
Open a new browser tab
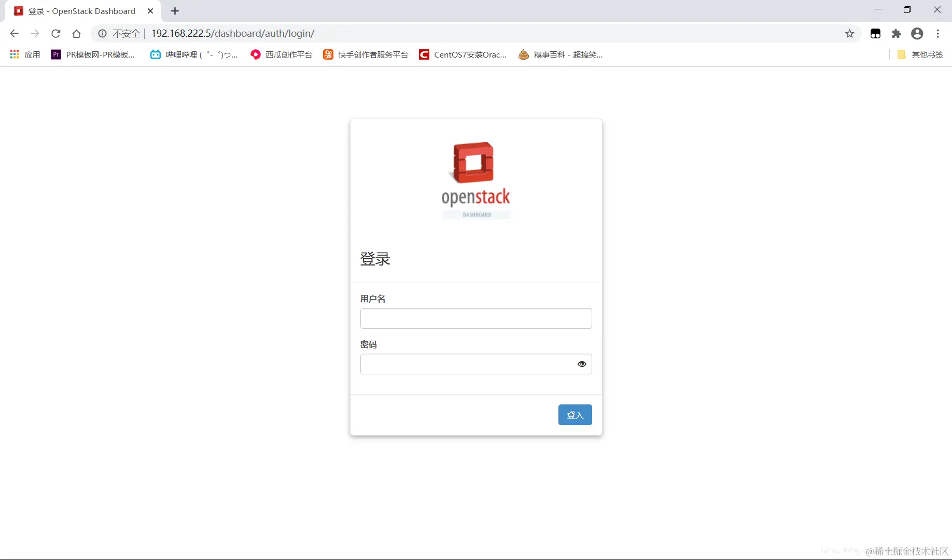175,10
